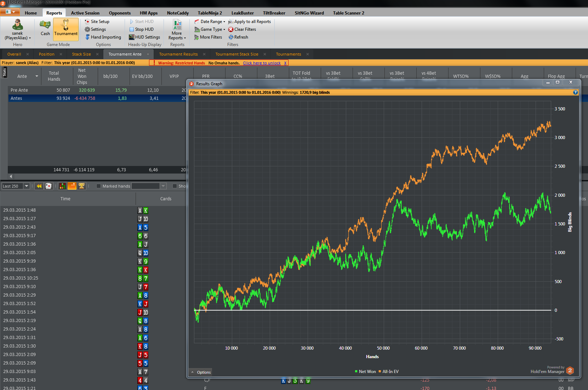This screenshot has height=390, width=588.
Task: Click the trophy icon in hands toolbar
Action: pyautogui.click(x=82, y=186)
